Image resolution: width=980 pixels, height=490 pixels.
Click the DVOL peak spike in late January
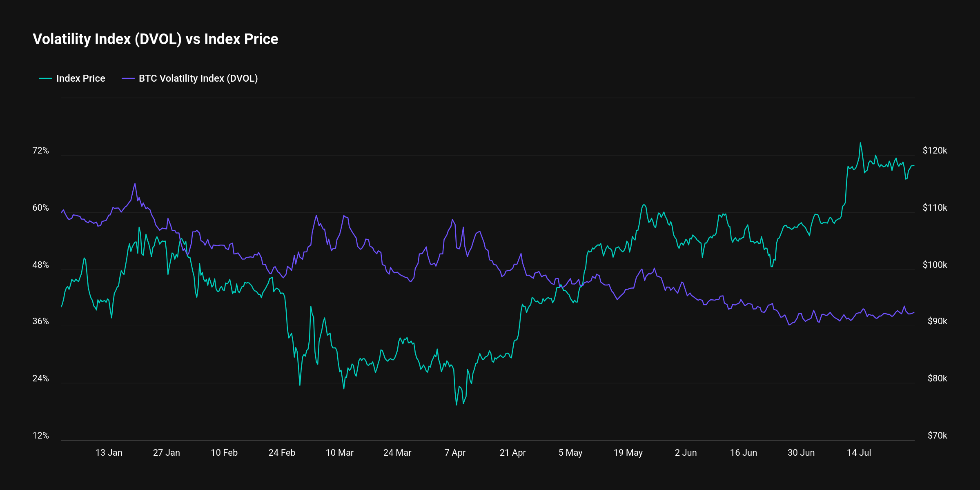[x=135, y=184]
